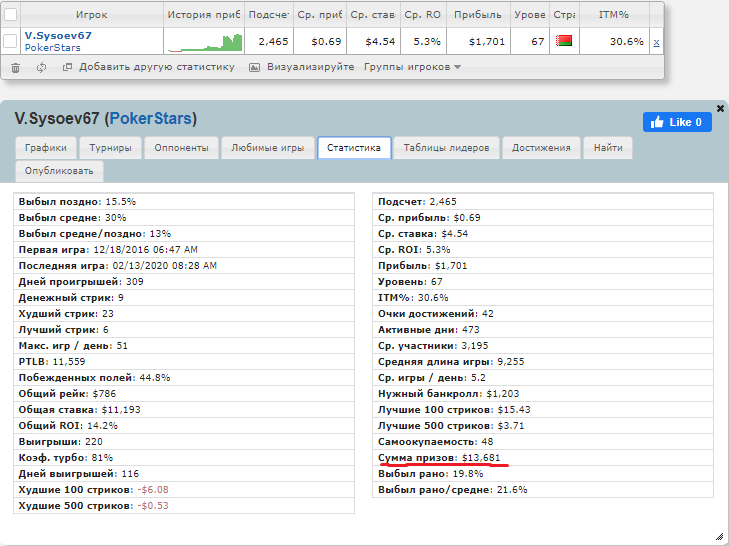Click the $0.69 average profit cell
Screen dimensions: 729x546
[x=319, y=41]
